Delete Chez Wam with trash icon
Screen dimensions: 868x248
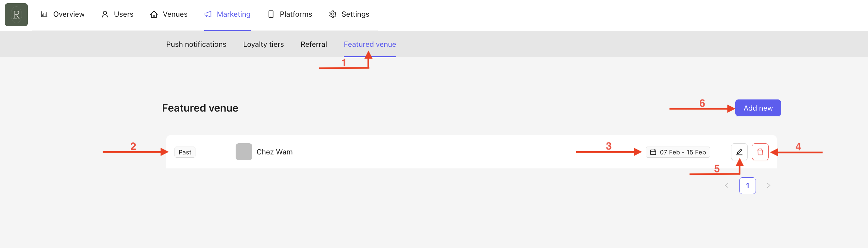(x=760, y=152)
